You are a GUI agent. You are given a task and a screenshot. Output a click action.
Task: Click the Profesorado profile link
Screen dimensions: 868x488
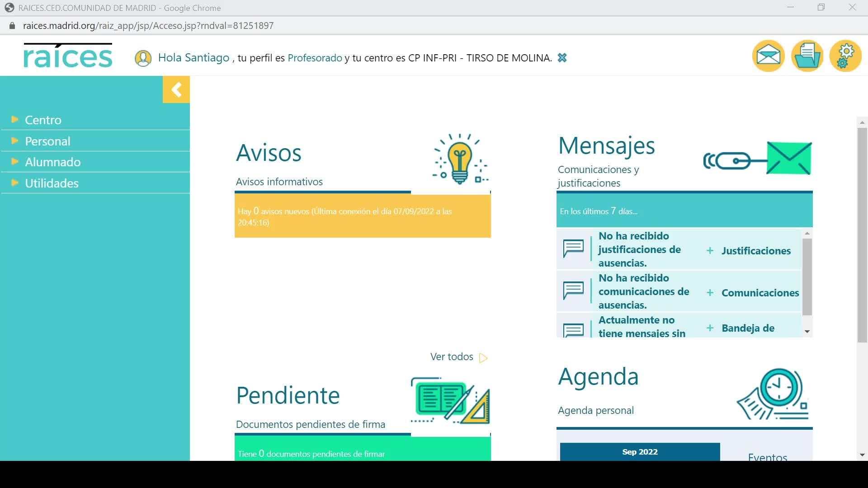(315, 58)
